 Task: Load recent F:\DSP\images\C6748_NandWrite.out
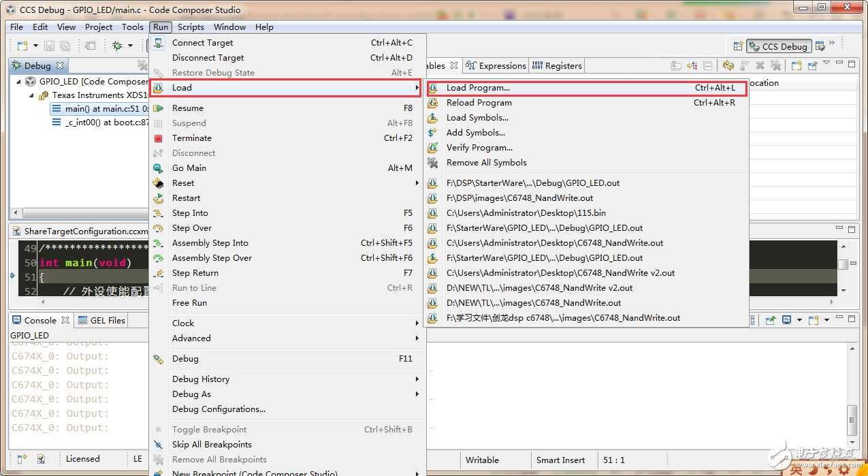pyautogui.click(x=586, y=198)
